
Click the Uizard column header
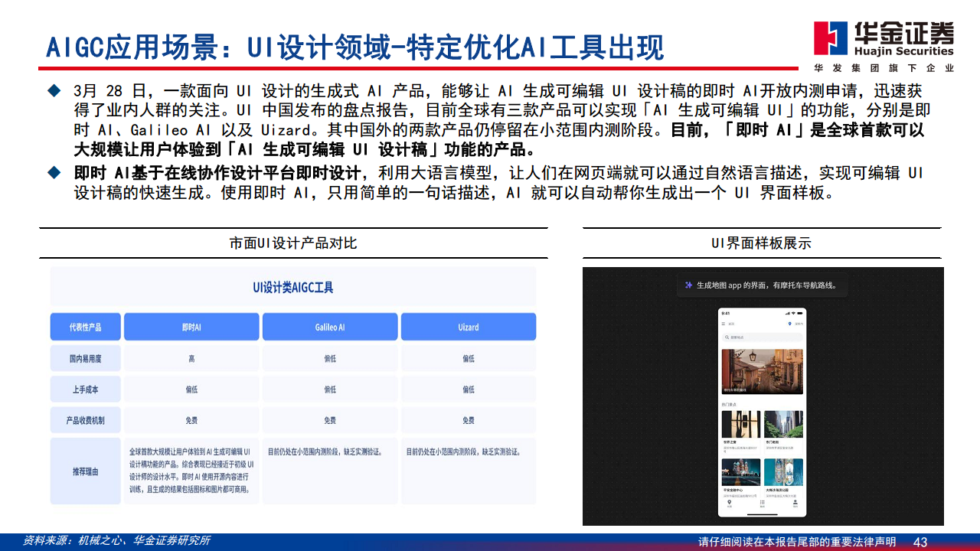click(469, 327)
